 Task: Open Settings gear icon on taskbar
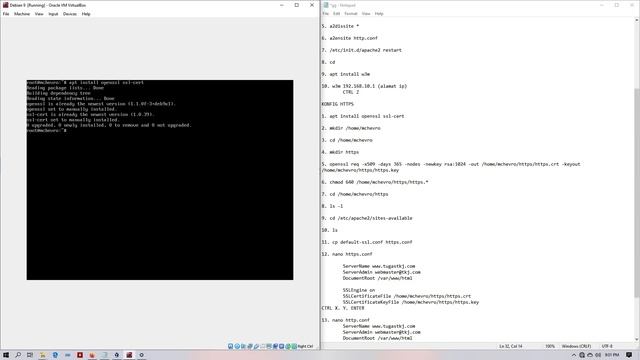(x=142, y=355)
